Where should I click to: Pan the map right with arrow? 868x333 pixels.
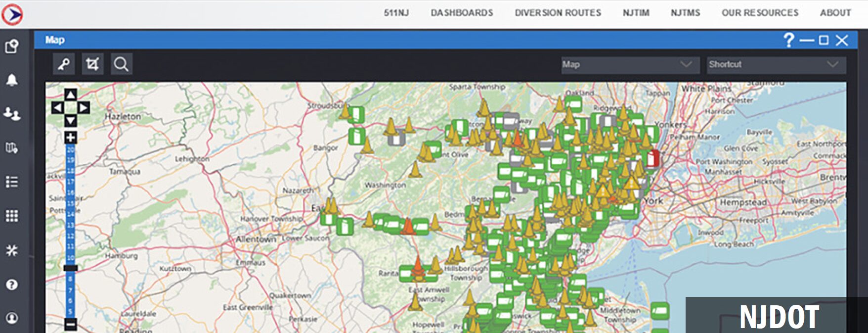click(x=84, y=107)
